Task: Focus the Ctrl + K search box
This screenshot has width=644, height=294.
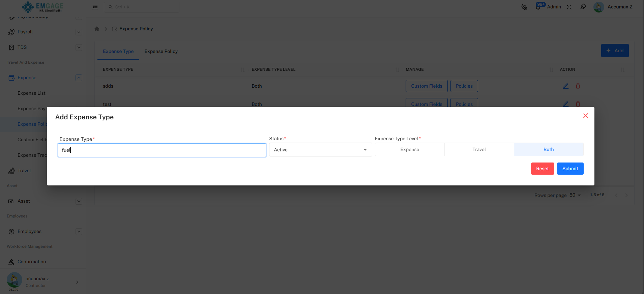Action: [x=142, y=7]
